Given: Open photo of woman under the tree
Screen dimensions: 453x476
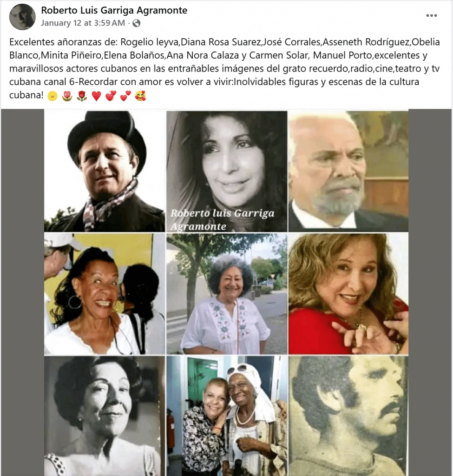Looking at the screenshot, I should 227,294.
